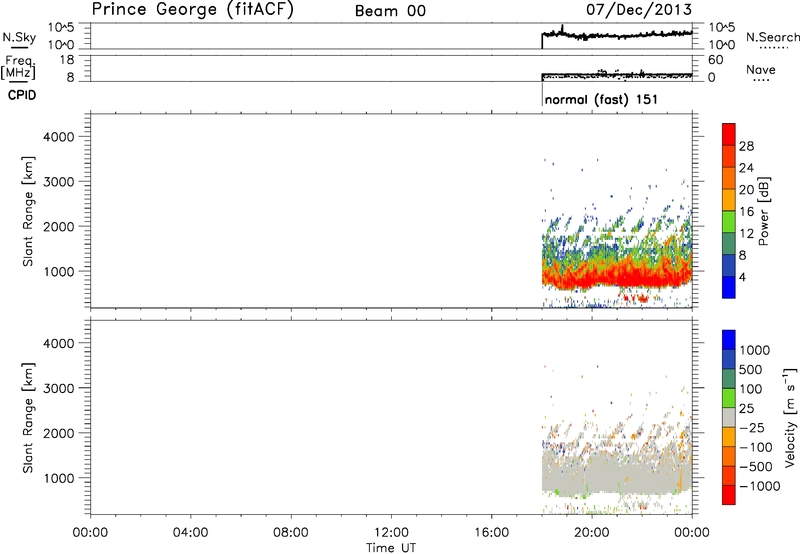Click the '18' frequency axis value
This screenshot has height=554, width=800.
coord(66,60)
